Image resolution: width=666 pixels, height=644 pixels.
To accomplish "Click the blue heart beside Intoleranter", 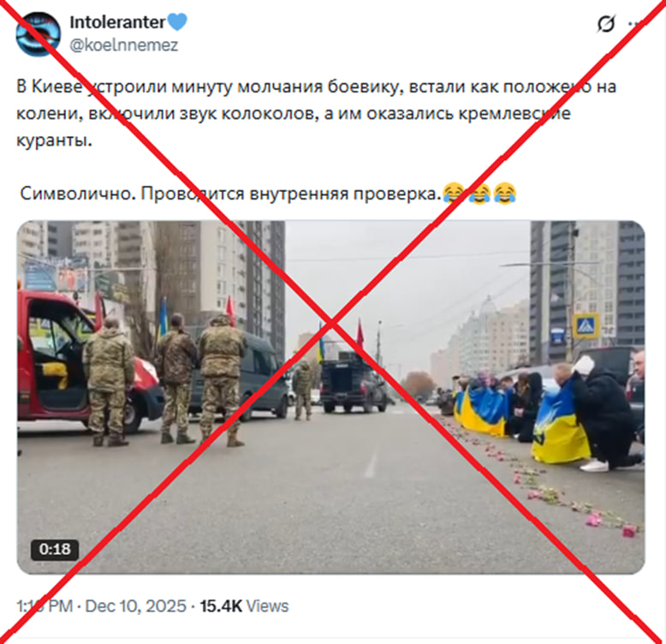I will pyautogui.click(x=177, y=22).
